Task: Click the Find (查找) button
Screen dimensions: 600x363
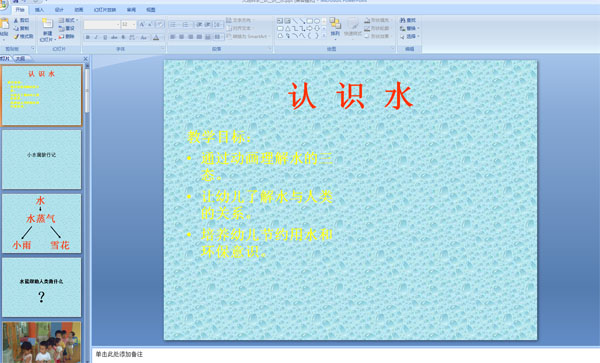Action: (408, 20)
